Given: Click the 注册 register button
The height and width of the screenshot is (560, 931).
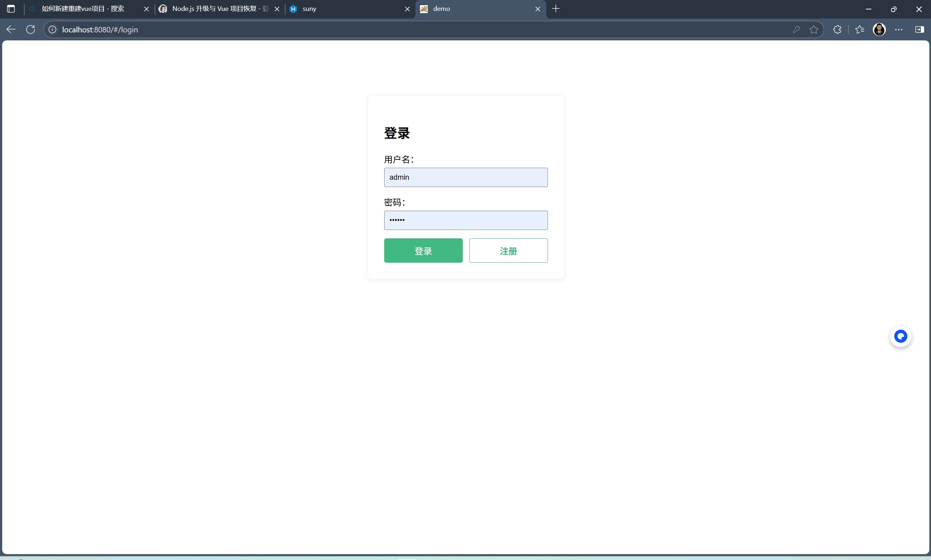Looking at the screenshot, I should [x=509, y=251].
